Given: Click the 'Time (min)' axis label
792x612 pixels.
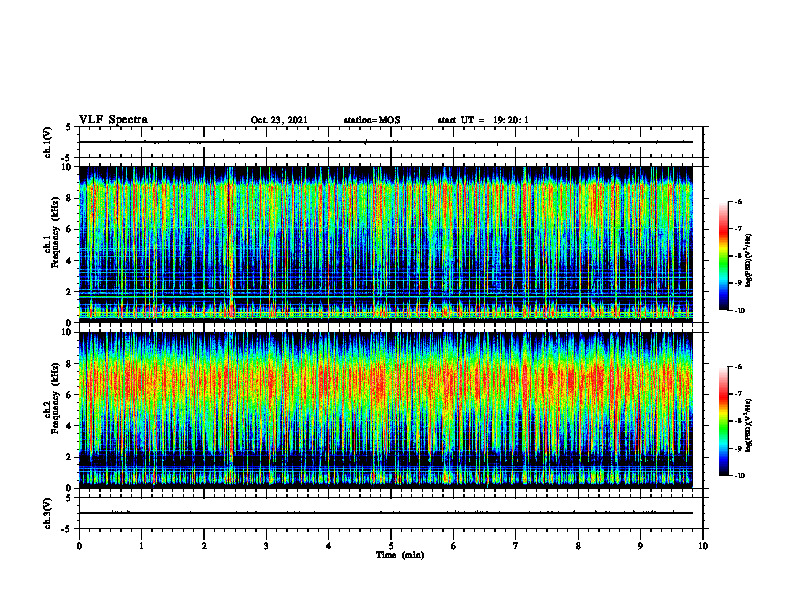Looking at the screenshot, I should (x=400, y=555).
